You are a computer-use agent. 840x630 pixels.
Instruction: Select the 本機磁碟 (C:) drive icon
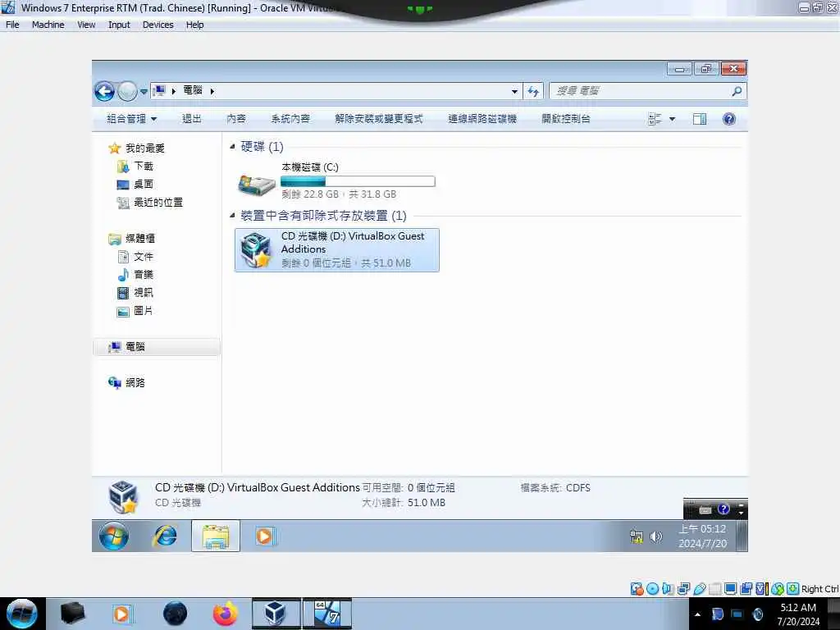pyautogui.click(x=257, y=185)
